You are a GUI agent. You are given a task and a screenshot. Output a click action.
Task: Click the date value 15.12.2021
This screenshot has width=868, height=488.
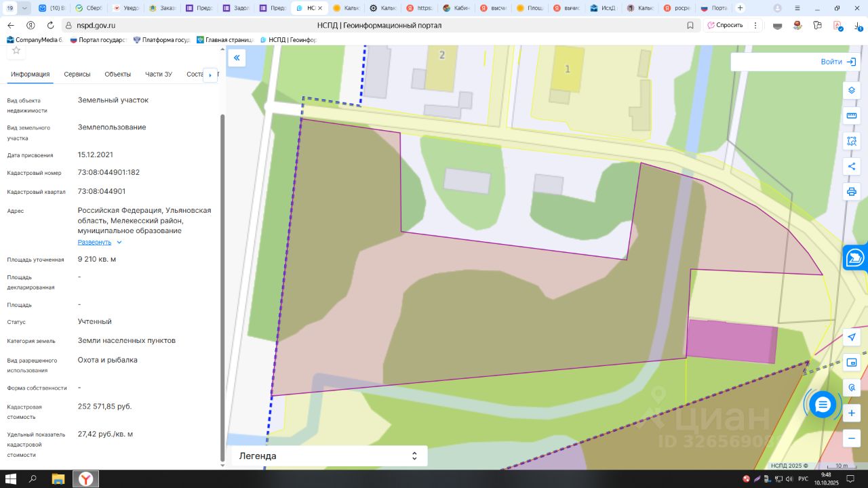point(96,155)
